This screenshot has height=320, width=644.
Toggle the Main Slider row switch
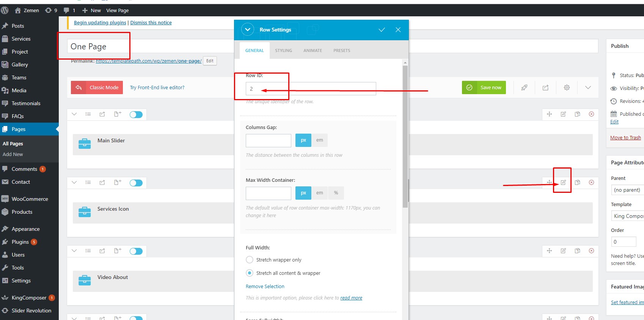(136, 115)
